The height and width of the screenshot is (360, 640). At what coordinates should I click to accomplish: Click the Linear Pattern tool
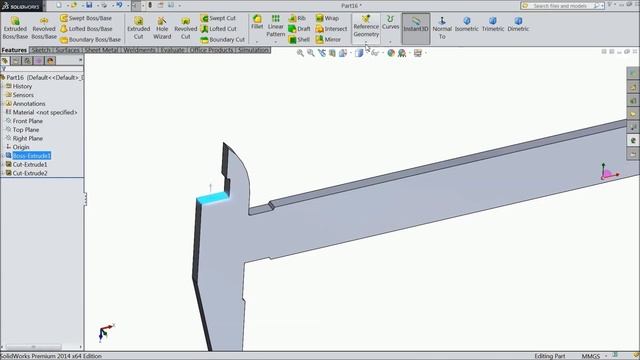276,26
